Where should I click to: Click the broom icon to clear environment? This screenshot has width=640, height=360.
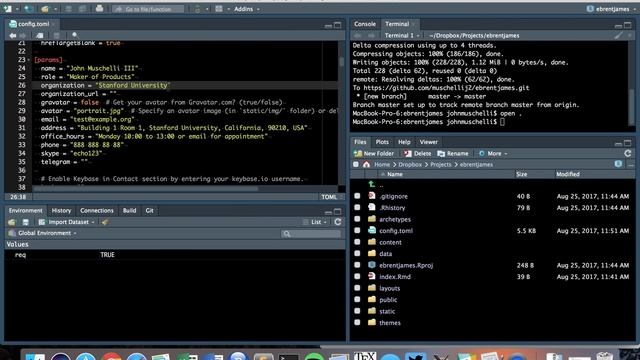(105, 222)
